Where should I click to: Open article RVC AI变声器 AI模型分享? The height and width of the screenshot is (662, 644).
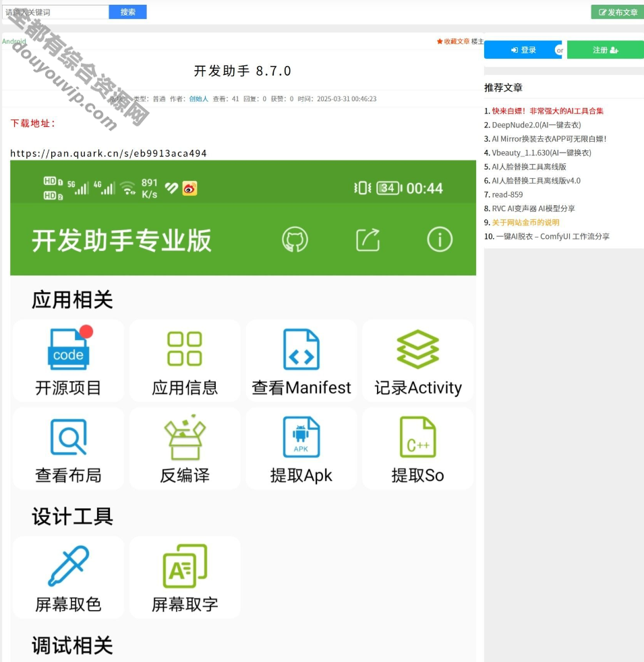click(x=533, y=209)
